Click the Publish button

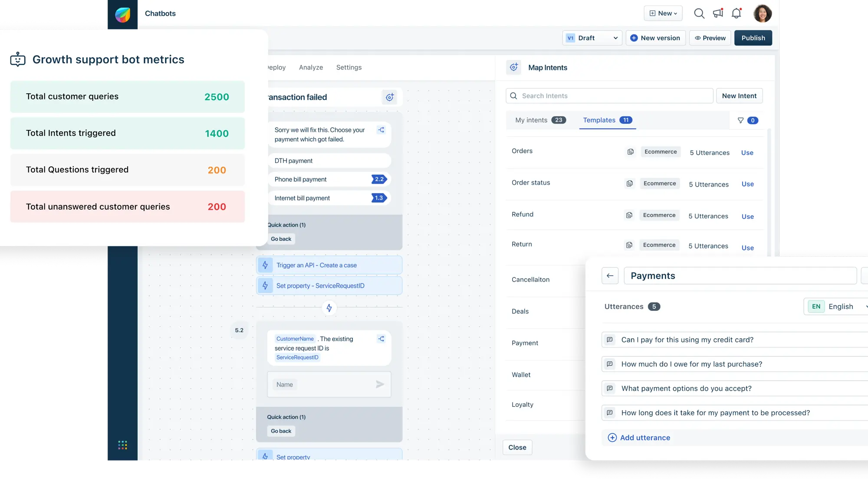(x=753, y=38)
